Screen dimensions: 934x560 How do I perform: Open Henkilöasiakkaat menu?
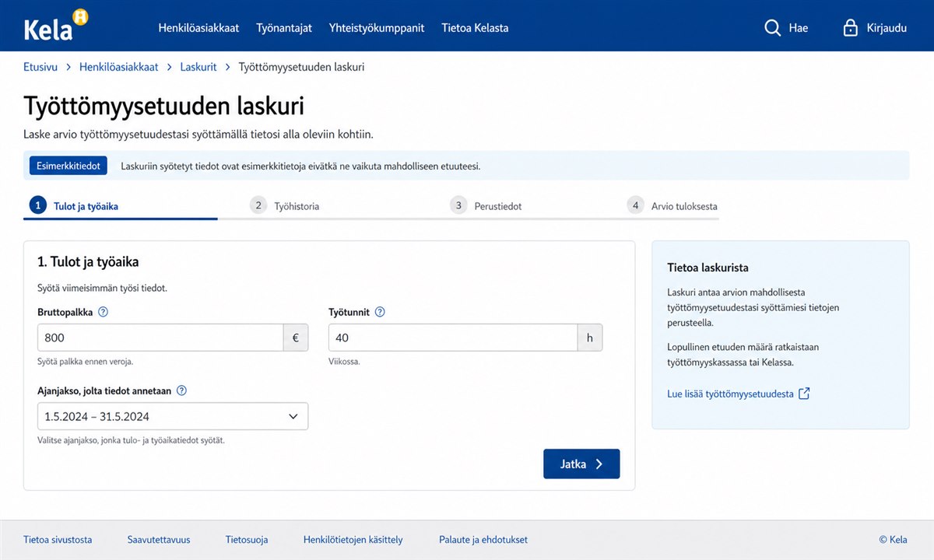(x=198, y=28)
